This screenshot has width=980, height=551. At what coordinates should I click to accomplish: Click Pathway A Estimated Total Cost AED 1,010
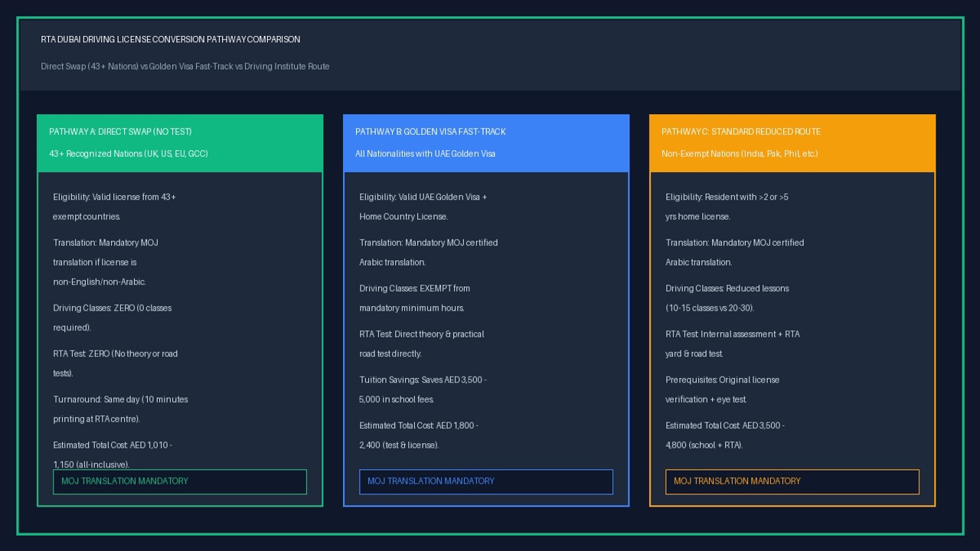113,455
